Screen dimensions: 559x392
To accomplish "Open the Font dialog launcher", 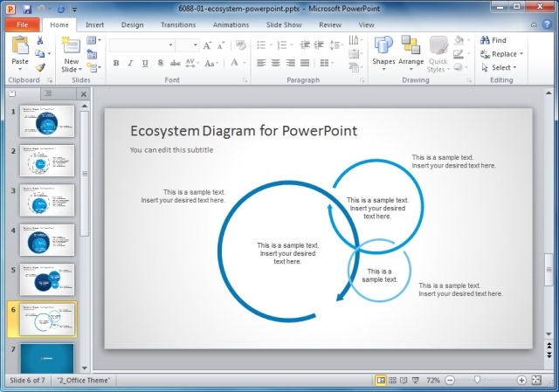I will click(245, 81).
